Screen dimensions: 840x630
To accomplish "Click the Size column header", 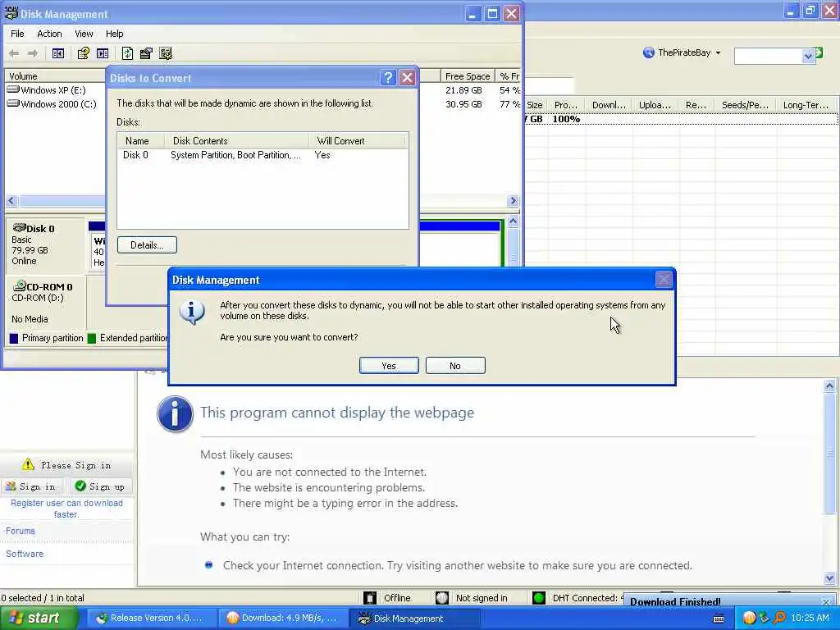I will (535, 105).
